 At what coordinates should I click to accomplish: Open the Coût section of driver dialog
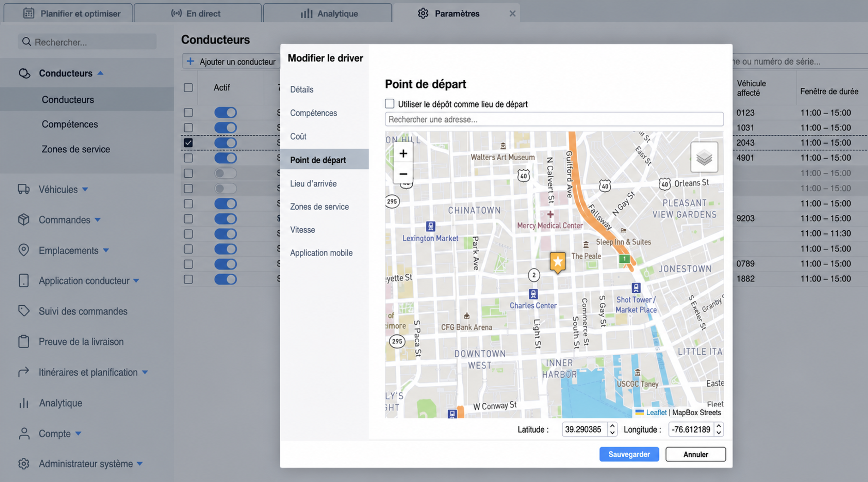click(298, 136)
